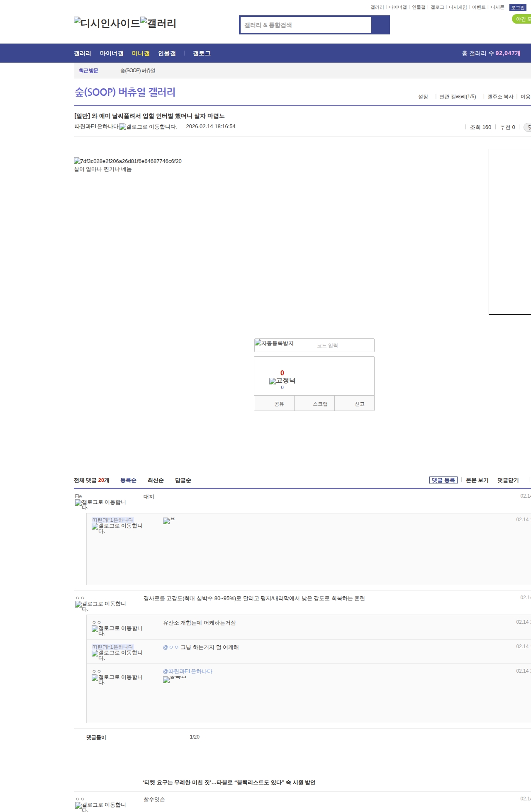
Task: Collapse comments with 댓글닫기
Action: click(508, 480)
